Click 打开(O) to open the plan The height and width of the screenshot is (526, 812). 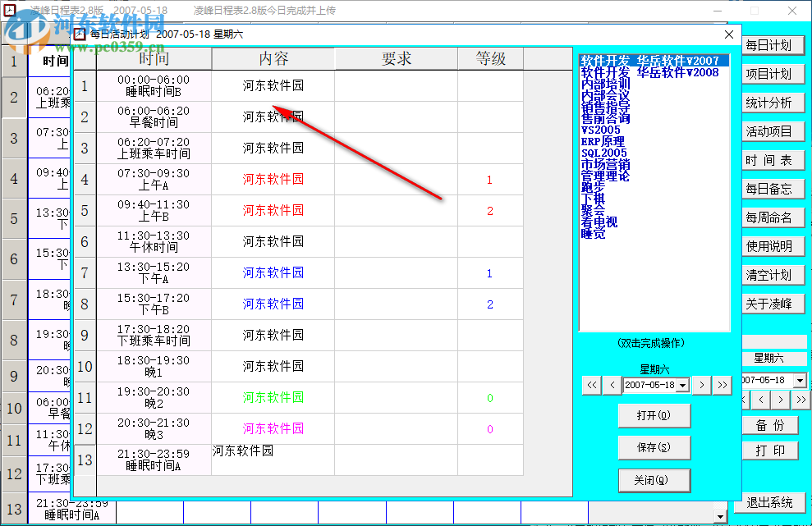(x=654, y=415)
